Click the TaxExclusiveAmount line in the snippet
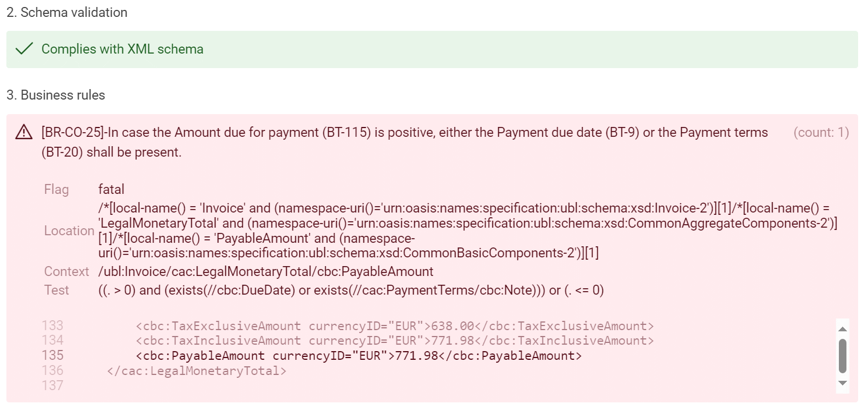This screenshot has width=868, height=407. point(395,326)
